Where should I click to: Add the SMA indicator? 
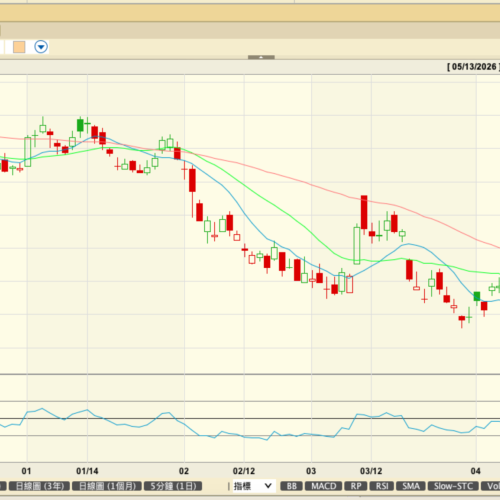[x=411, y=486]
